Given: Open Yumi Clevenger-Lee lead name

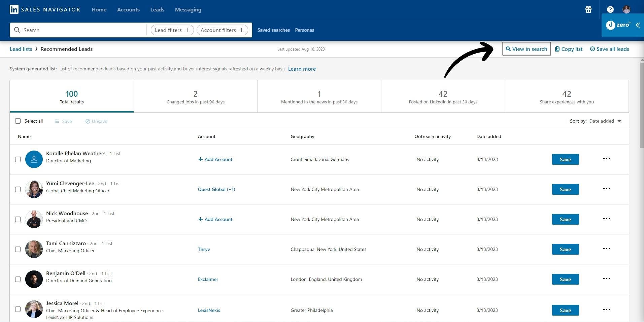Looking at the screenshot, I should (70, 183).
